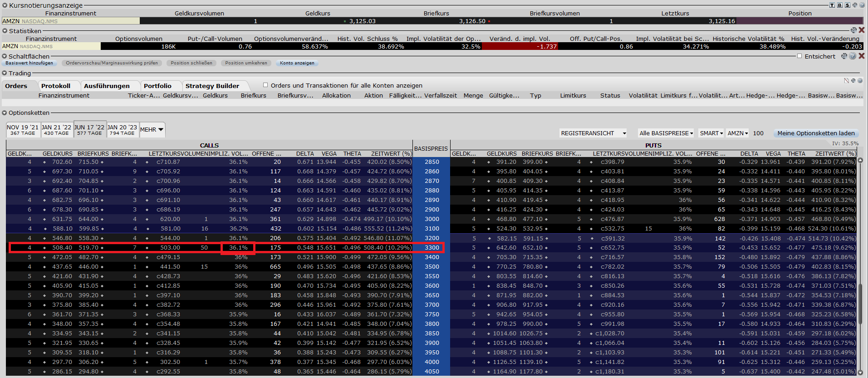Open the MEHR expiry dropdown

point(152,130)
